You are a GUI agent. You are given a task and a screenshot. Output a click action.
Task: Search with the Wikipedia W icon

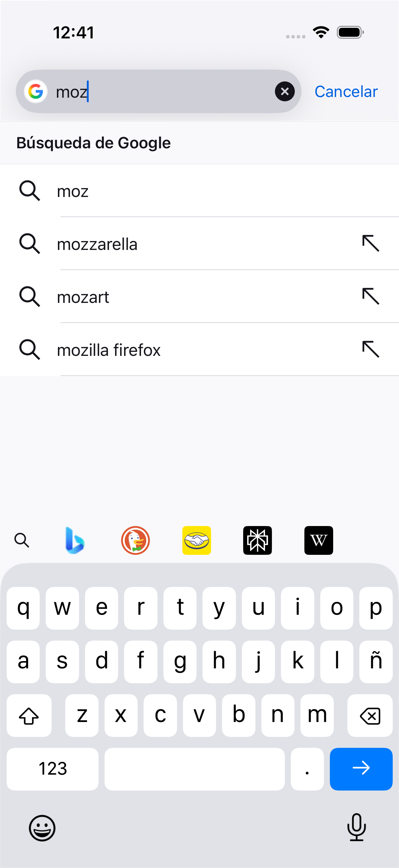click(x=319, y=540)
